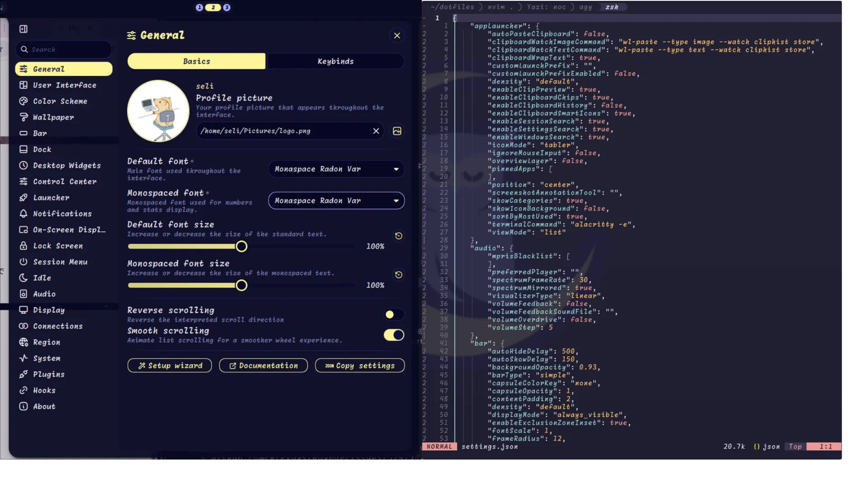Viewport: 868px width, 488px height.
Task: Open Control Center sliders icon
Action: 24,181
